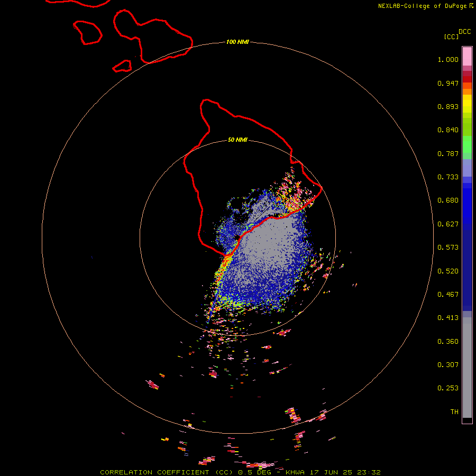Viewport: 476px width, 476px height.
Task: Click the 0.520 value on color scale
Action: coord(448,271)
